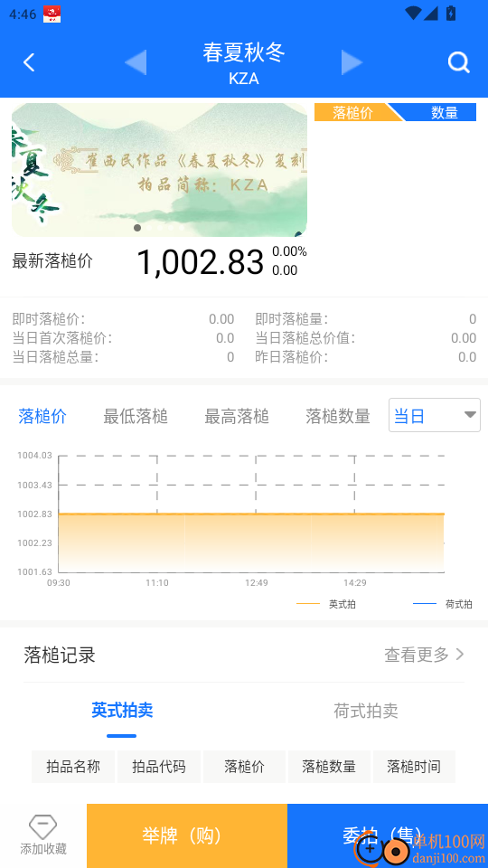This screenshot has height=868, width=488.
Task: Switch to 荷式拍卖 records tab
Action: point(366,711)
